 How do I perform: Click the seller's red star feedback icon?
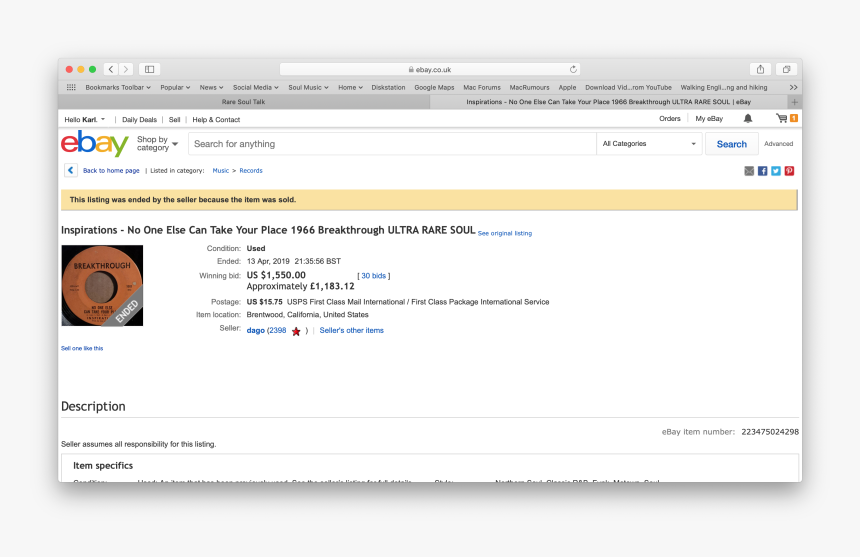[296, 331]
